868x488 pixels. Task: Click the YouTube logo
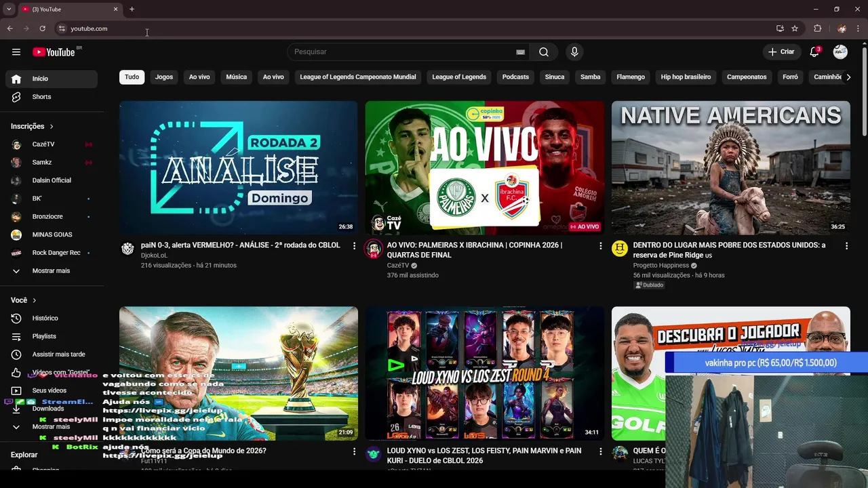54,52
